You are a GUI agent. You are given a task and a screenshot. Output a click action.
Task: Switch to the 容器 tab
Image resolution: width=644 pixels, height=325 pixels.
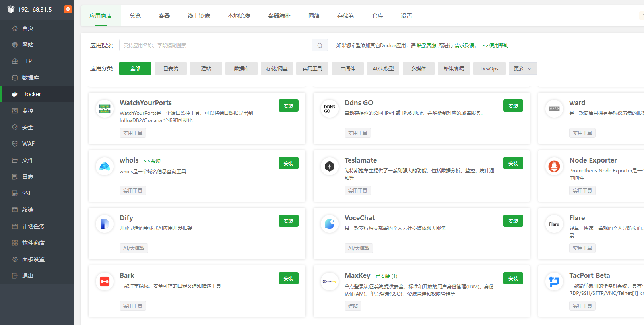(164, 16)
